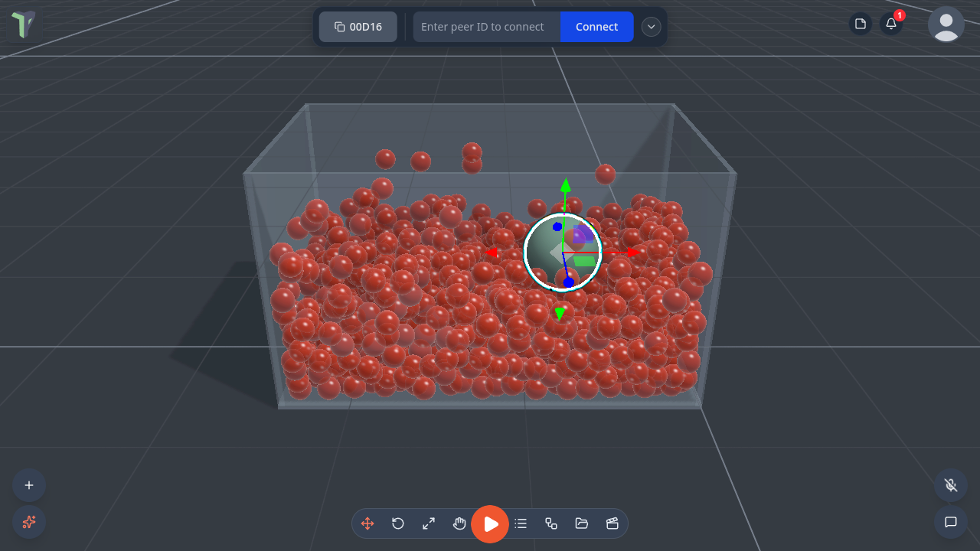Open the clapperboard scenes icon

pyautogui.click(x=612, y=523)
